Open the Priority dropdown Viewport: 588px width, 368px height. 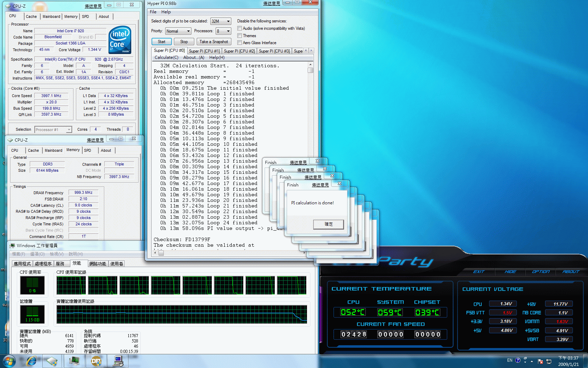[x=178, y=31]
